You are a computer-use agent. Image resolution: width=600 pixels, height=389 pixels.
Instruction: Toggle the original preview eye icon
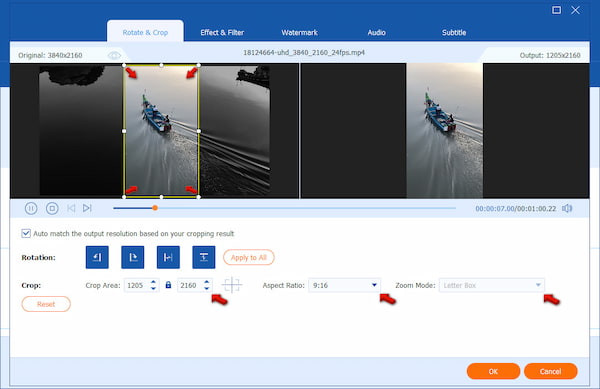coord(114,55)
